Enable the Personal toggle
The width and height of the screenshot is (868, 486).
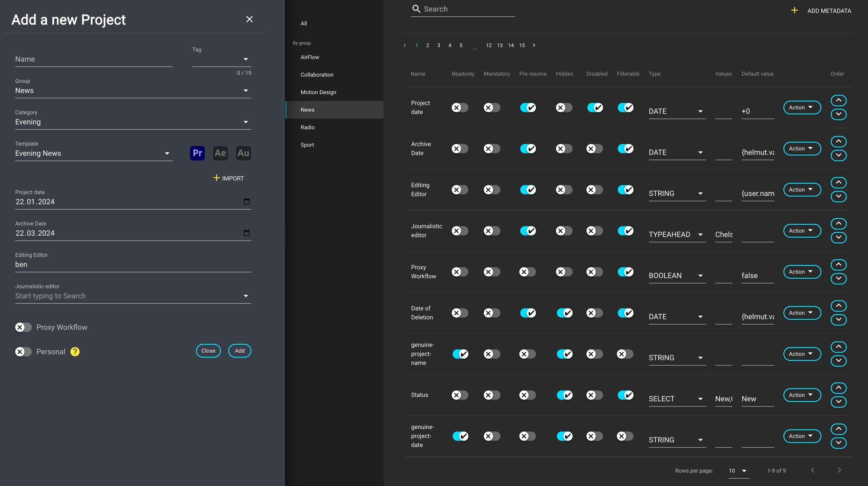click(23, 352)
